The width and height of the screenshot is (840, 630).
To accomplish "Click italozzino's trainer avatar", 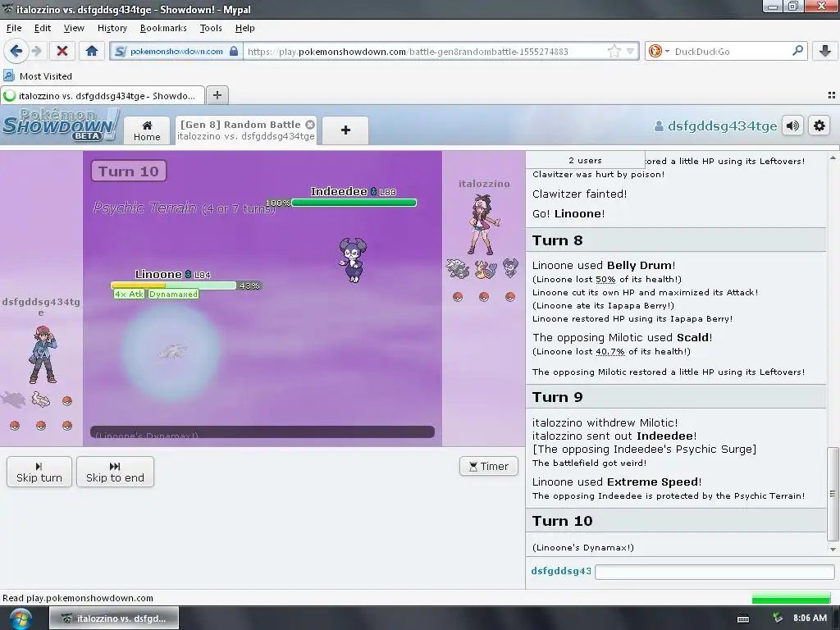I will pos(483,225).
